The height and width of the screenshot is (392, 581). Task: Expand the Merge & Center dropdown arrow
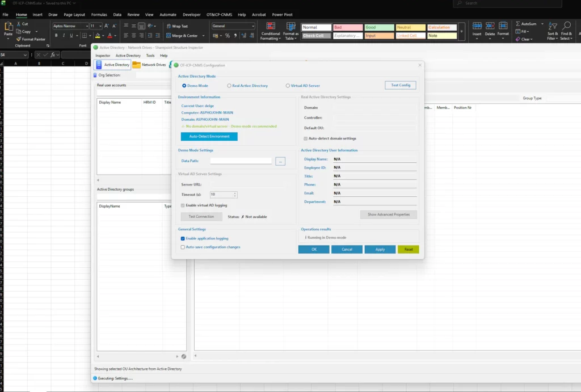[x=203, y=36]
